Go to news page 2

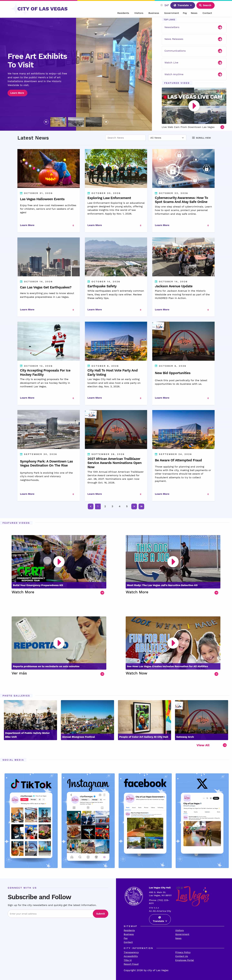point(105,506)
